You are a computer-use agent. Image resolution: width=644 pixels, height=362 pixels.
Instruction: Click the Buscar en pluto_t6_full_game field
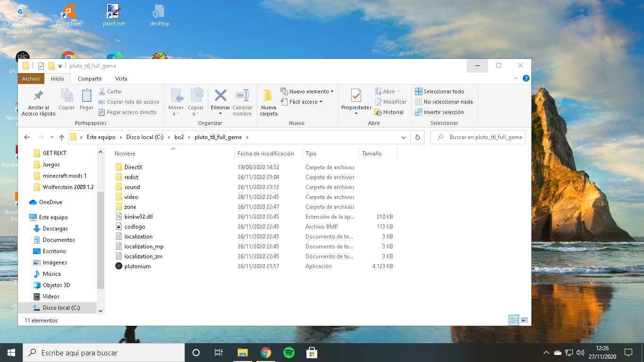click(x=478, y=137)
